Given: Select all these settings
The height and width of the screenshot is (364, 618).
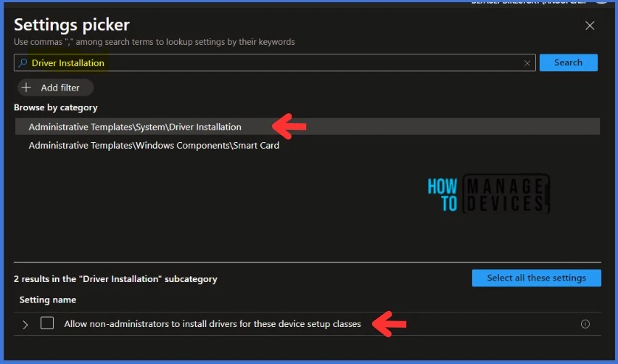Looking at the screenshot, I should click(x=537, y=278).
